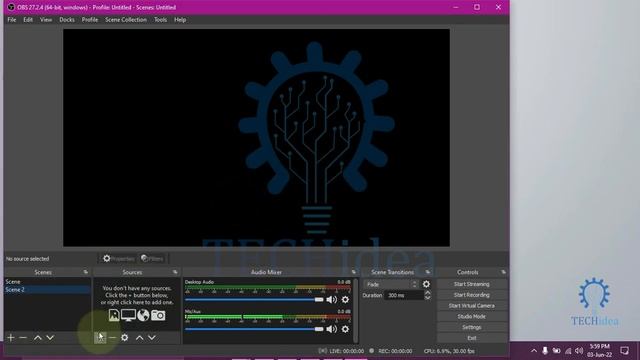This screenshot has width=640, height=360.
Task: Select 'Scene 2' in Scenes list
Action: [47, 289]
